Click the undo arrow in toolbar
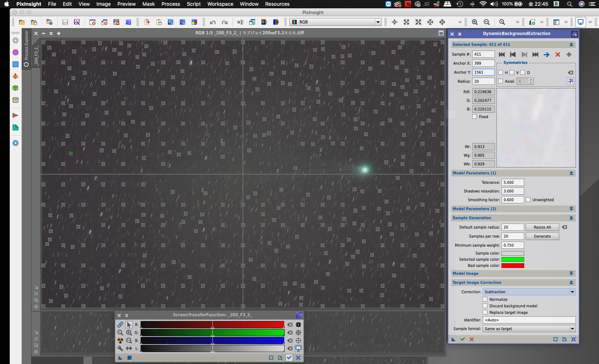Image resolution: width=599 pixels, height=364 pixels. [x=213, y=22]
